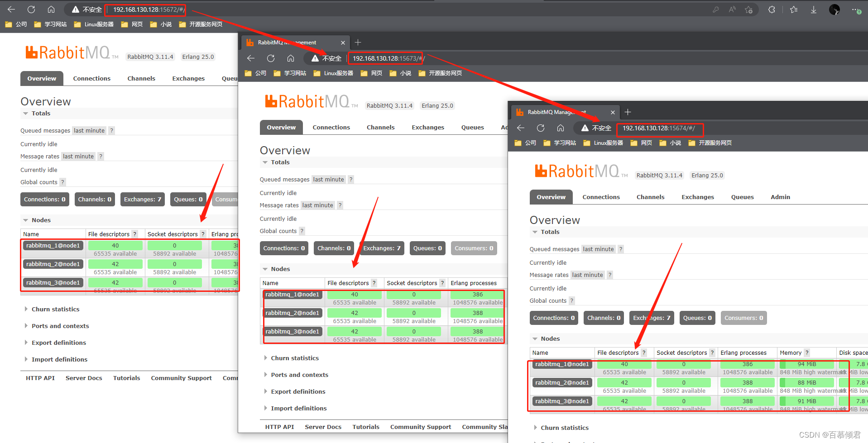This screenshot has width=868, height=443.
Task: Click help icon beside File descriptors in 15673 window
Action: click(x=374, y=283)
